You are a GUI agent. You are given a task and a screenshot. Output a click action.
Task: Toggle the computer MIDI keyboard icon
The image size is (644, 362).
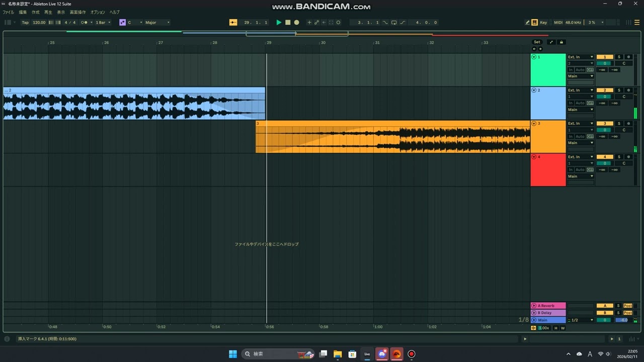pyautogui.click(x=534, y=23)
